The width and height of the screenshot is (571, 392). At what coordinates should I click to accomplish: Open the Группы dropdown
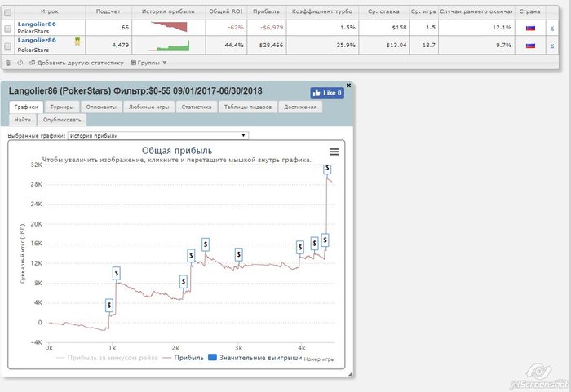[x=148, y=63]
